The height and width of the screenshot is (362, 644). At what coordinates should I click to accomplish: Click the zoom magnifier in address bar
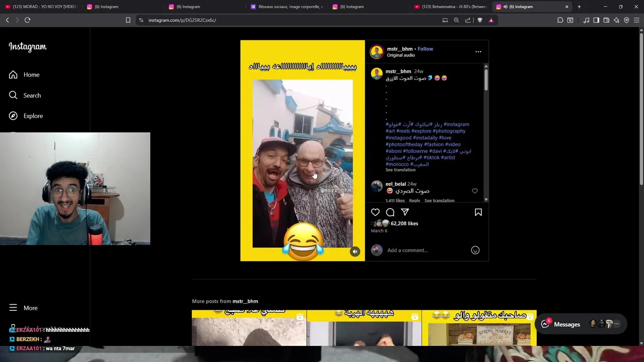[456, 20]
